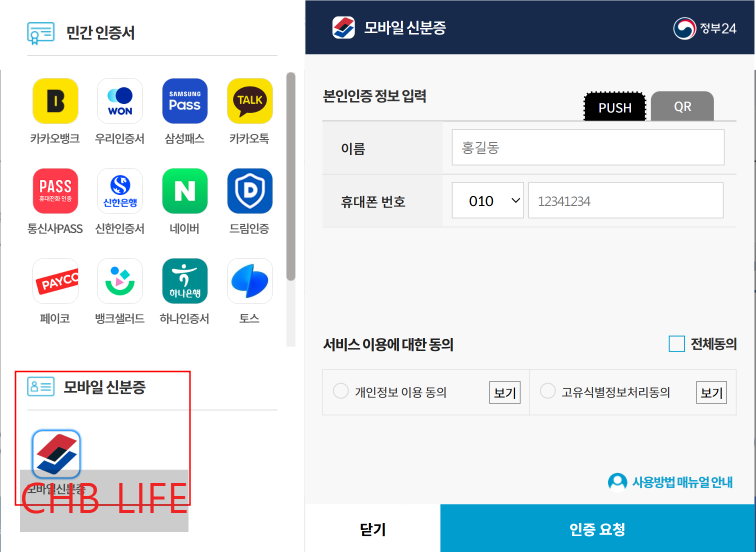This screenshot has width=756, height=552.
Task: Click the 카카오뱅크 text label
Action: 55,138
